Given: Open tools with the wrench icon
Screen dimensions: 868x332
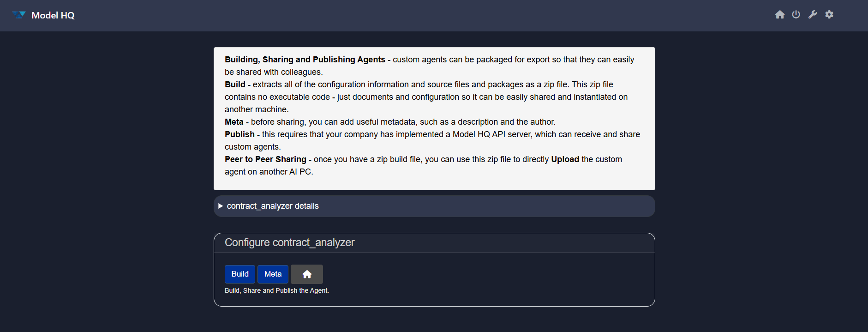Looking at the screenshot, I should click(x=813, y=15).
